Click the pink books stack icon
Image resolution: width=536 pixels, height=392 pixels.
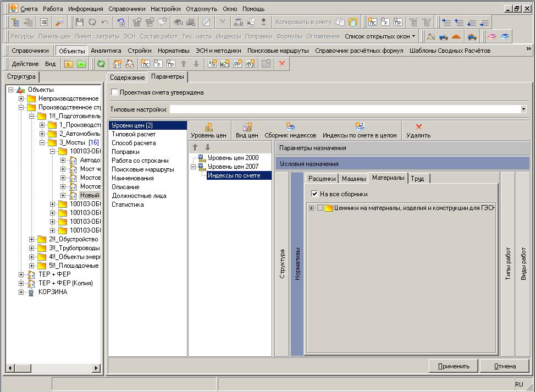click(492, 36)
